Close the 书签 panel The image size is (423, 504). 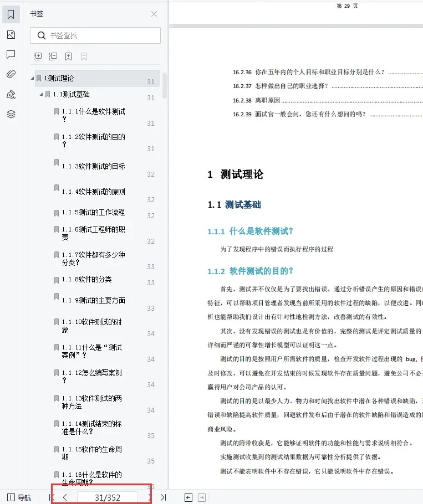coord(154,14)
